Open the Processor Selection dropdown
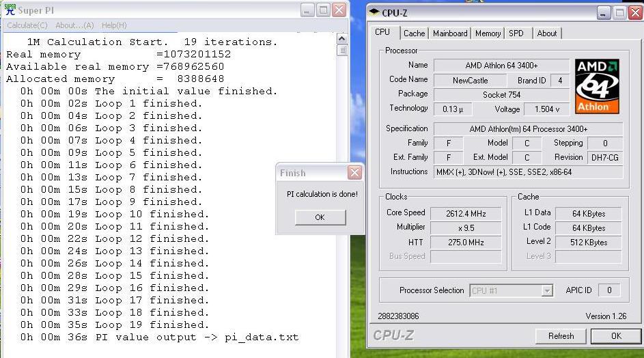The width and height of the screenshot is (644, 358). point(546,290)
